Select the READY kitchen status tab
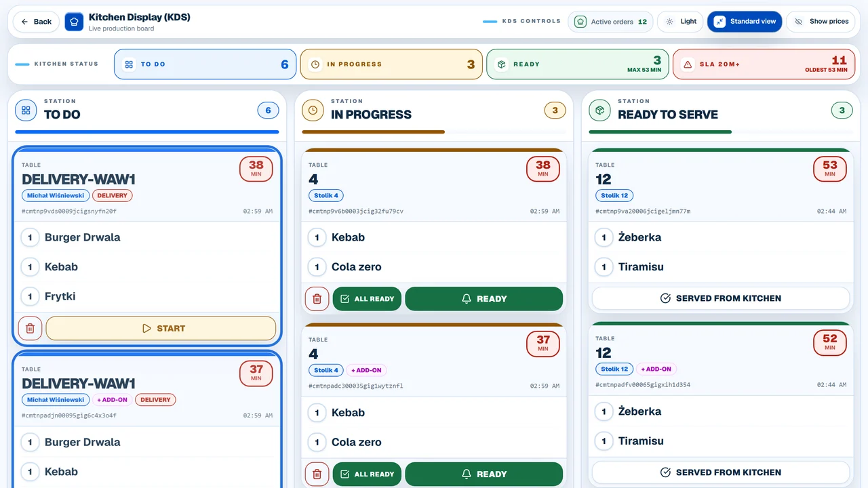The width and height of the screenshot is (868, 488). coord(578,64)
